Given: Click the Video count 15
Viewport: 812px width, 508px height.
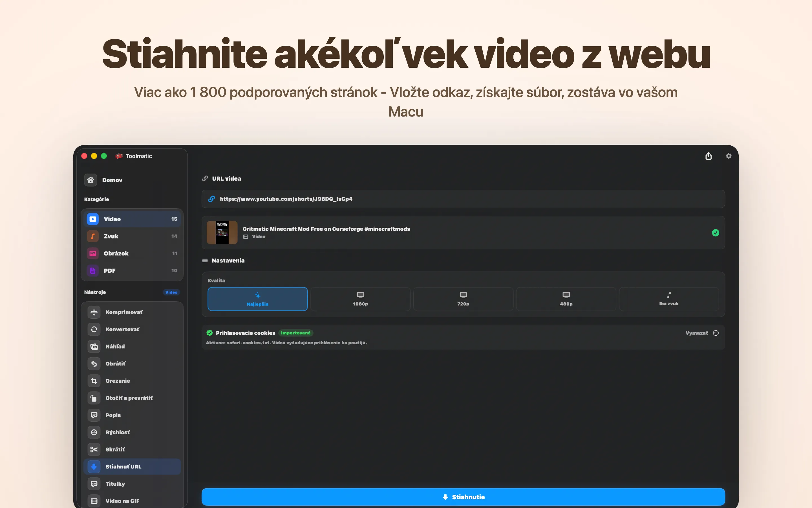Looking at the screenshot, I should click(174, 219).
